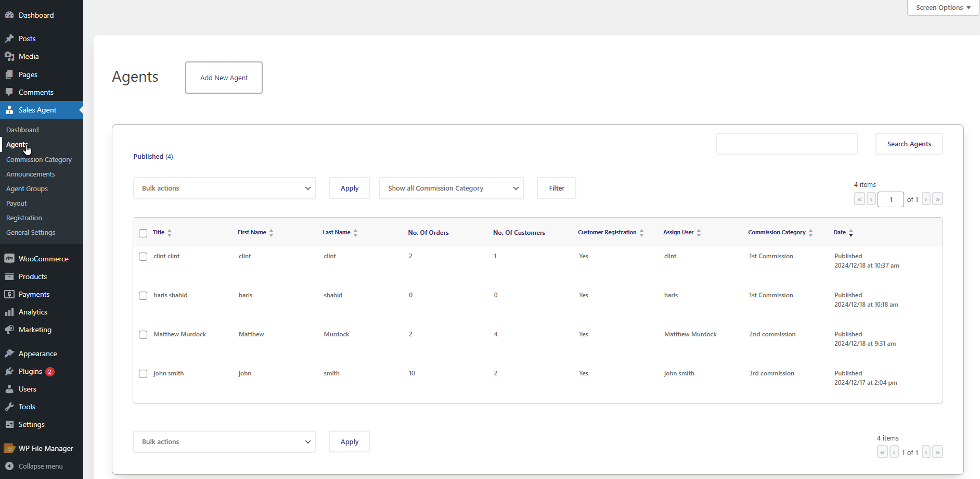Click the top Apply button
The height and width of the screenshot is (479, 980).
click(350, 188)
